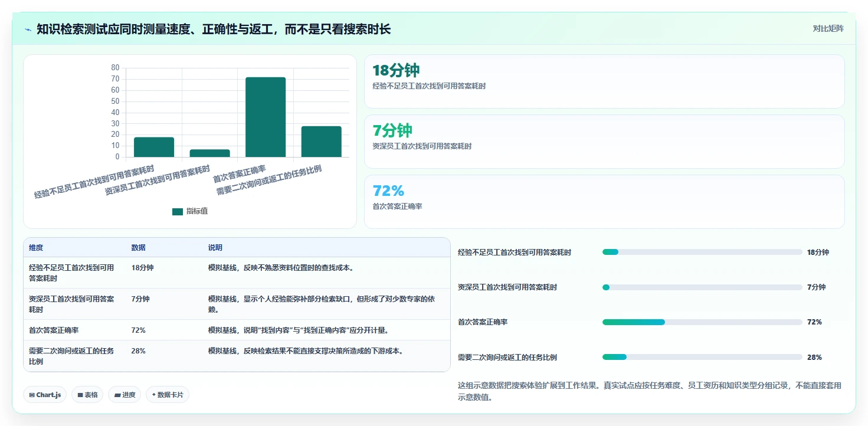Click the 80 tick on the chart y-axis
The height and width of the screenshot is (426, 868).
[x=115, y=68]
